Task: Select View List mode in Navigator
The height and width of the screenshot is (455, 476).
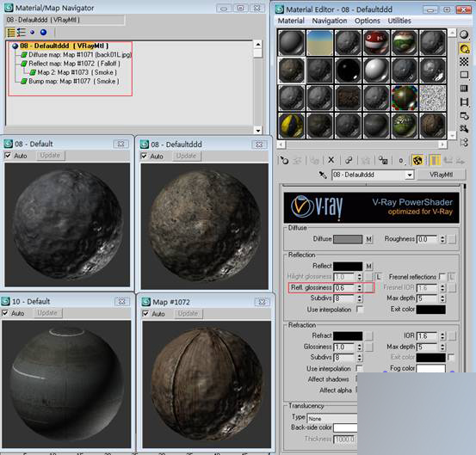Action: coord(10,32)
